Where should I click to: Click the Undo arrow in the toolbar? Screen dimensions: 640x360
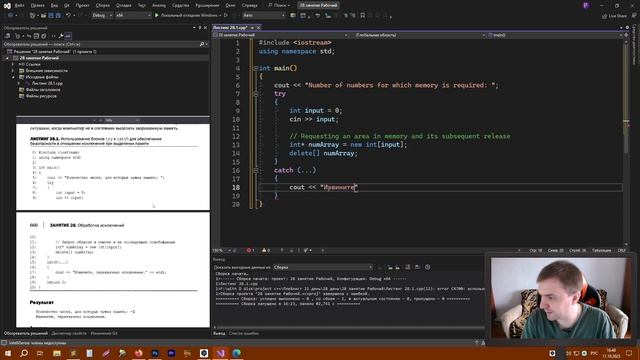pyautogui.click(x=69, y=16)
